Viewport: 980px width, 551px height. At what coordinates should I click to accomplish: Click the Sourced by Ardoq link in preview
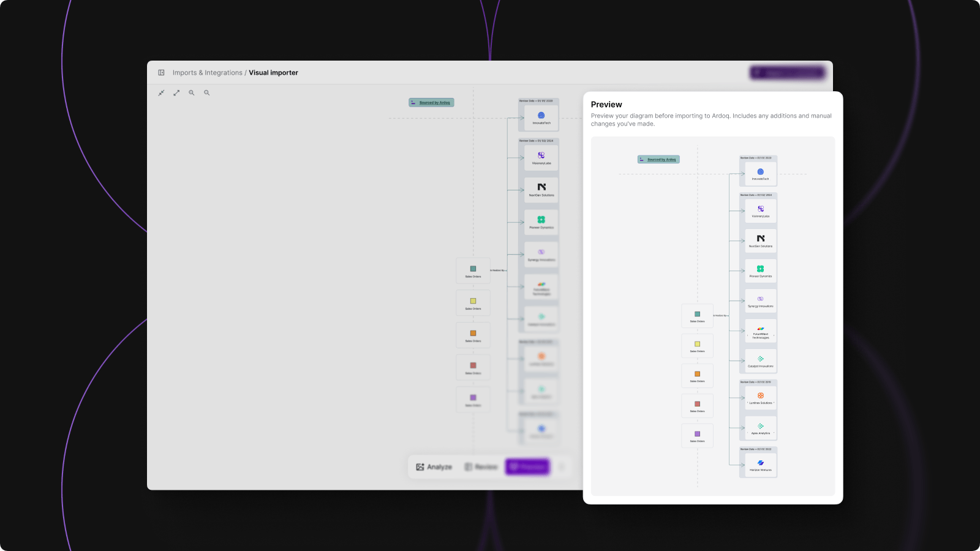tap(661, 159)
